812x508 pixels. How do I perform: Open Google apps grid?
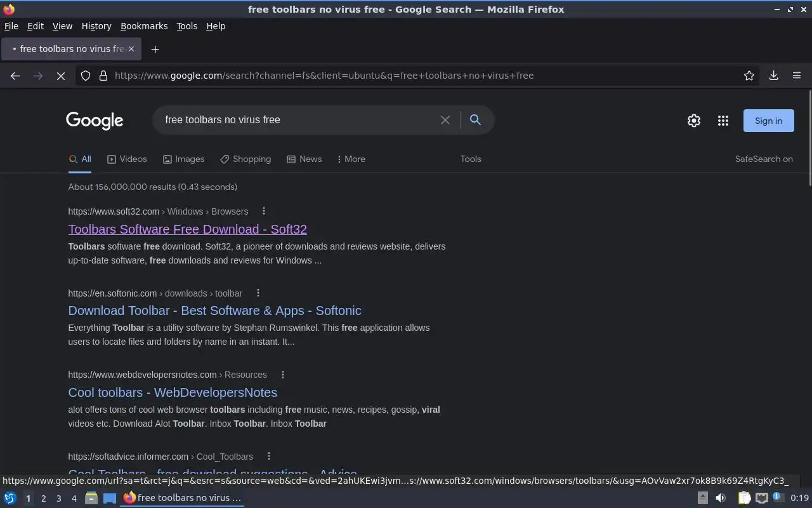click(x=723, y=121)
